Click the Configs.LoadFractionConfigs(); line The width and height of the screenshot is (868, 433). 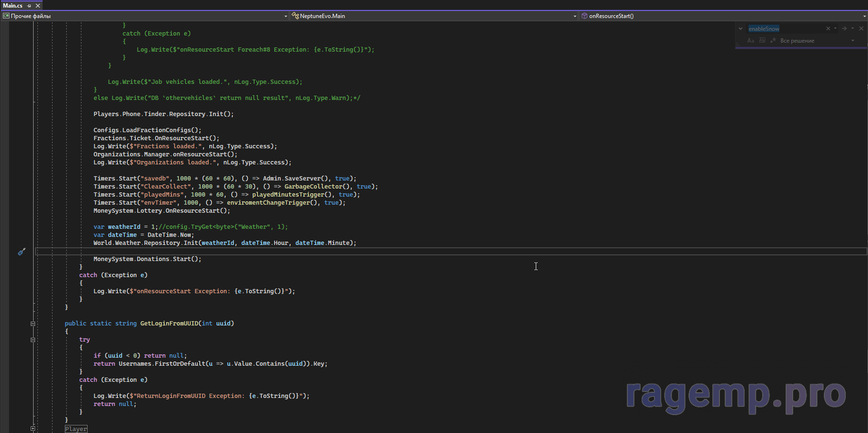pos(147,130)
